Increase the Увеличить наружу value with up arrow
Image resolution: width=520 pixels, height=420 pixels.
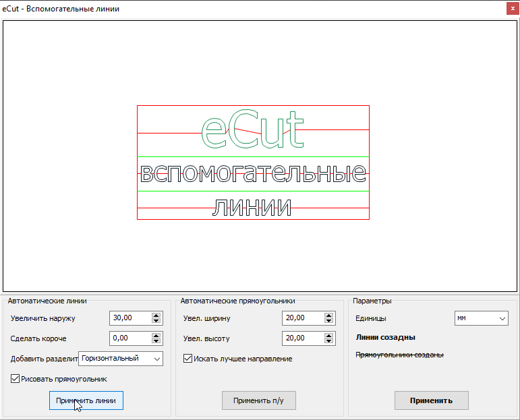click(x=156, y=316)
